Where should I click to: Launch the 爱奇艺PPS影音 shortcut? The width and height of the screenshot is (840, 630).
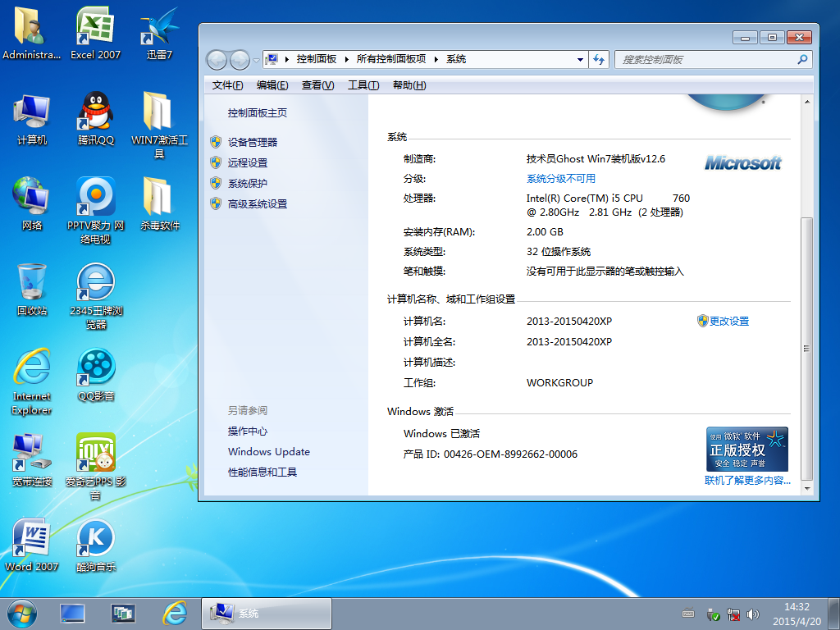coord(95,467)
